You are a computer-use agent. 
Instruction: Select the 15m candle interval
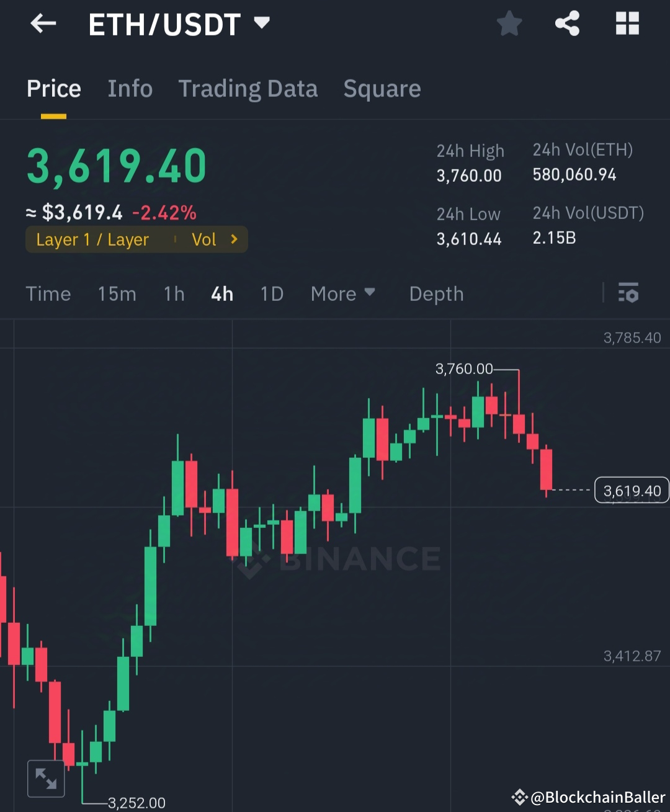pos(117,293)
